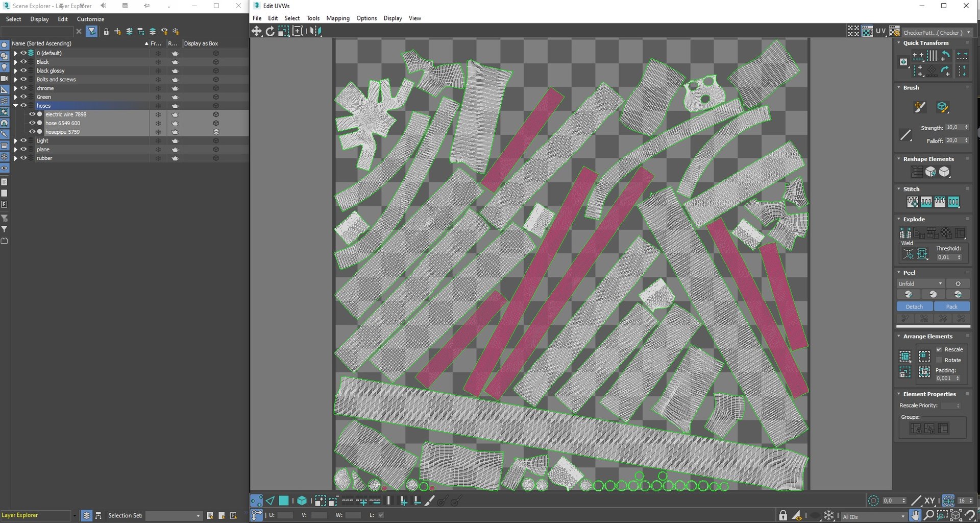
Task: Select the Move tool in Edit UVWs toolbar
Action: [x=256, y=31]
